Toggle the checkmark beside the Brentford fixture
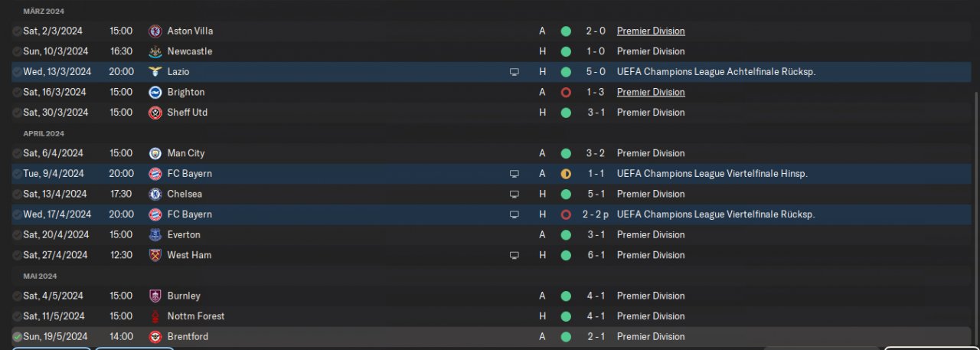The image size is (980, 350). click(x=17, y=337)
